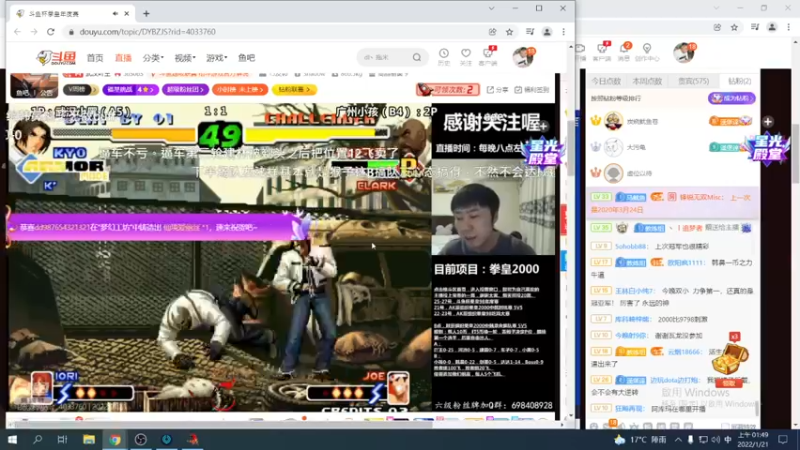This screenshot has height=450, width=800.
Task: Click the douyu.com address bar
Action: click(x=276, y=32)
